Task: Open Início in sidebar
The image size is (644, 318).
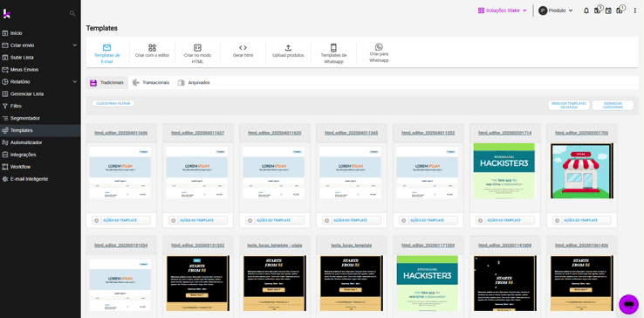Action: [40, 33]
